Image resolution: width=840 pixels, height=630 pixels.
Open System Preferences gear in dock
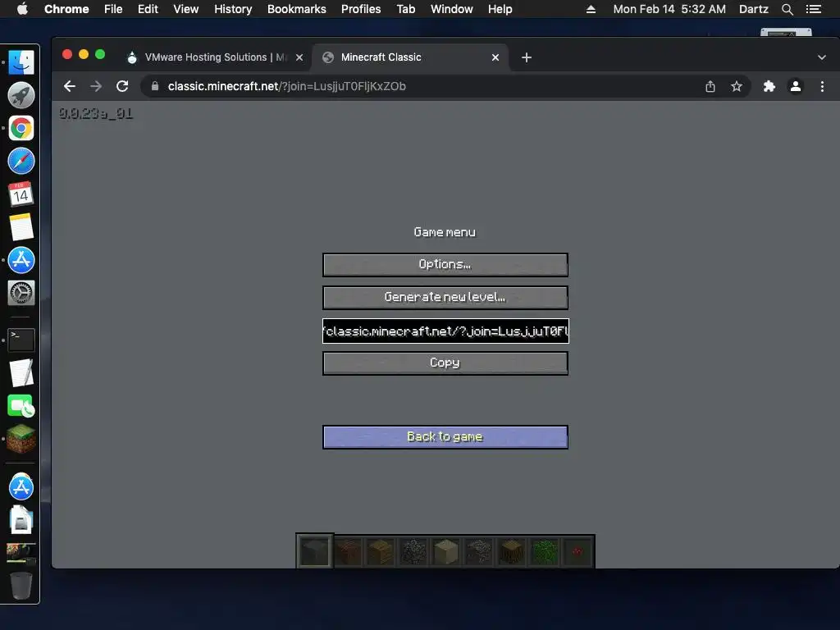[x=21, y=293]
